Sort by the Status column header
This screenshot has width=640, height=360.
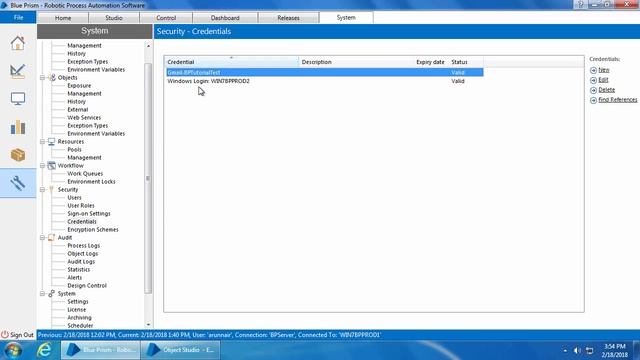[x=466, y=62]
